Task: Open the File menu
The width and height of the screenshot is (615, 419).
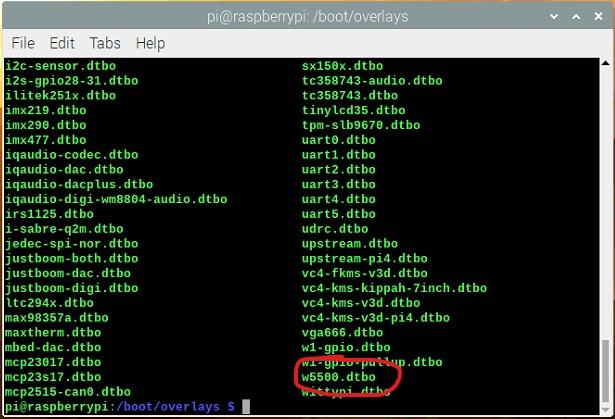Action: pos(23,43)
